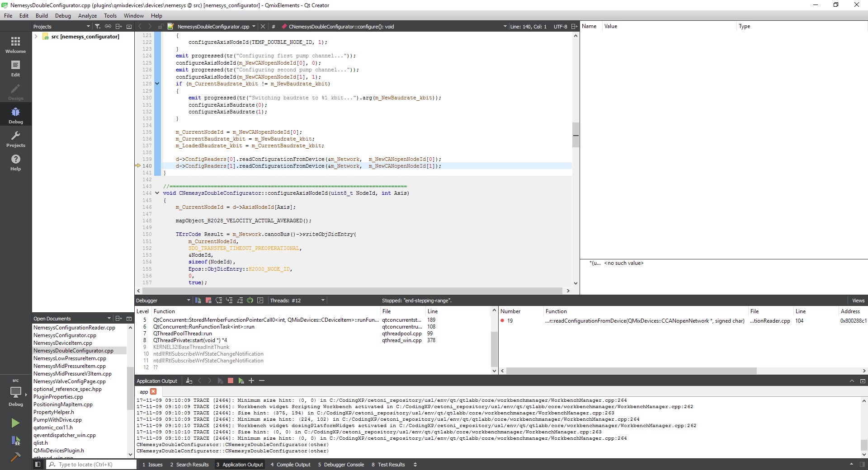Switch to Debug mode in sidebar

(16, 115)
